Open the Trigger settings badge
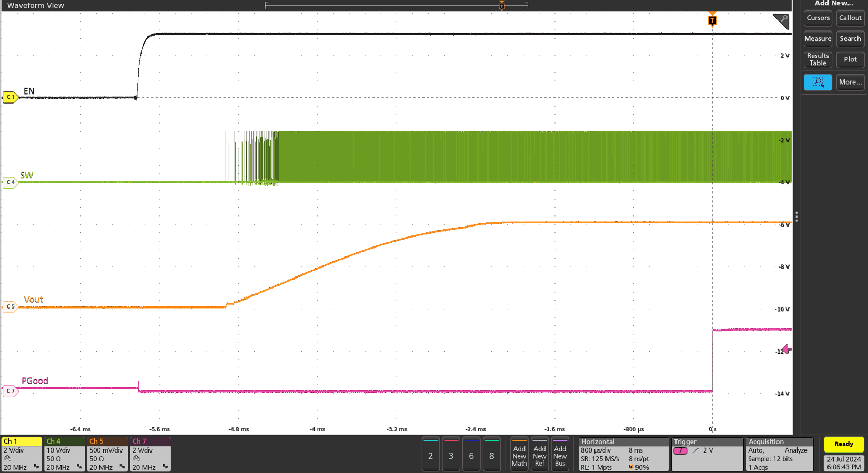 click(706, 455)
